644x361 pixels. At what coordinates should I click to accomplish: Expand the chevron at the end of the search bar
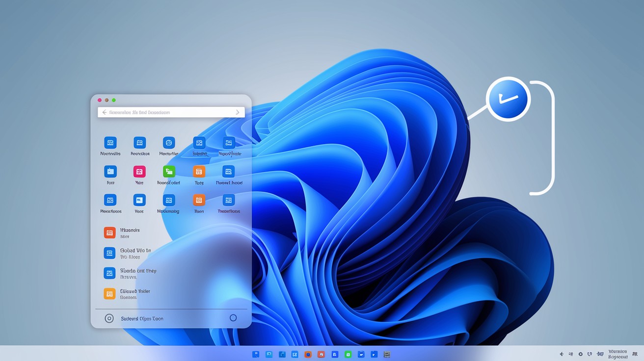pyautogui.click(x=237, y=112)
